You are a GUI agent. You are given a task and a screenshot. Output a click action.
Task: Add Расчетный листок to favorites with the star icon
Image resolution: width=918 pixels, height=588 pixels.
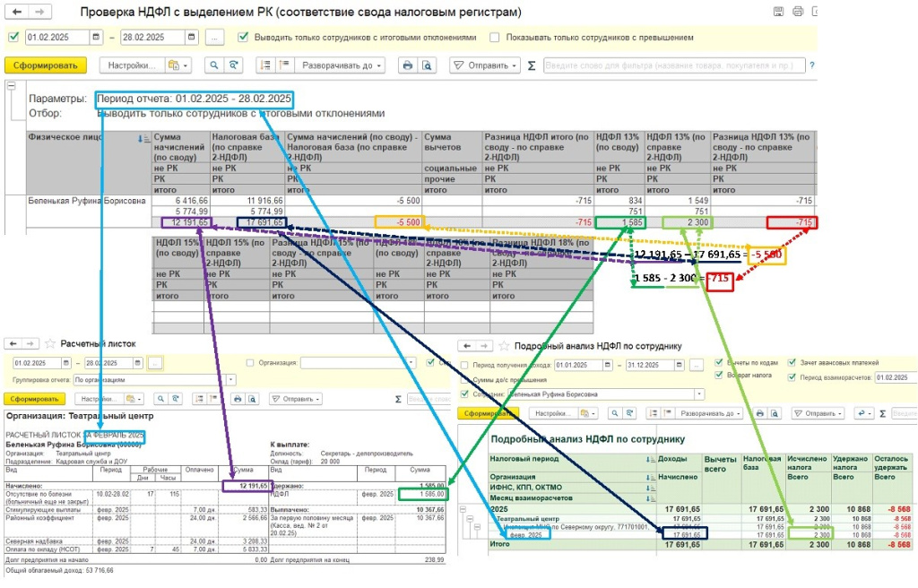click(x=50, y=343)
